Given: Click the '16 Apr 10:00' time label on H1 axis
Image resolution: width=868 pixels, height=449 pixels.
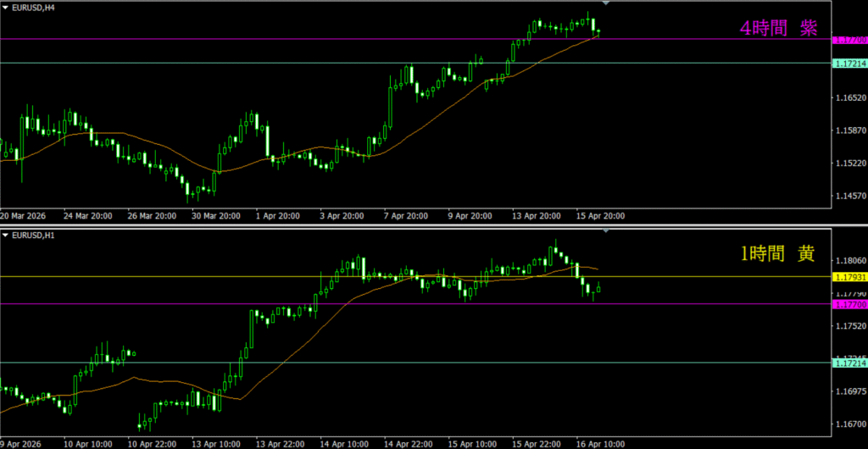Looking at the screenshot, I should 600,443.
